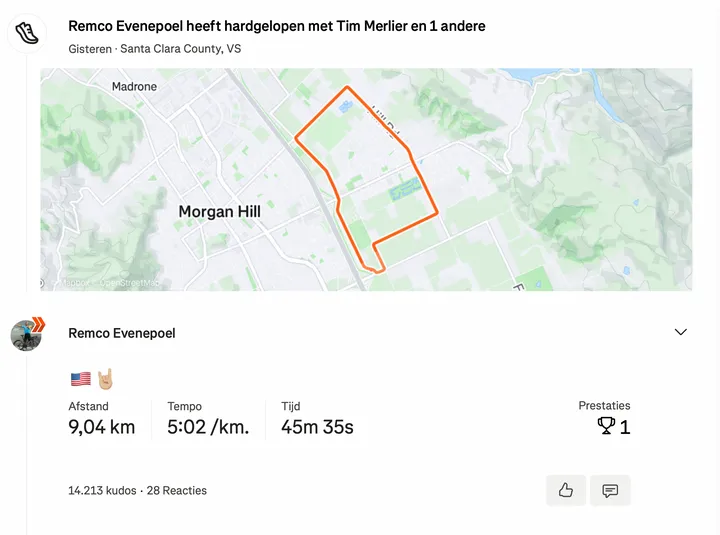
Task: Click the rock-hand emoji
Action: click(106, 379)
